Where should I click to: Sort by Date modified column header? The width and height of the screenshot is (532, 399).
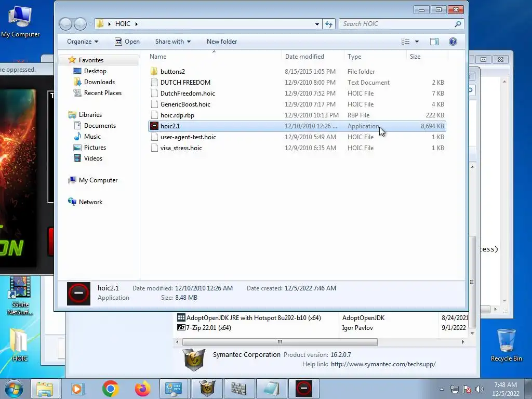click(x=313, y=56)
